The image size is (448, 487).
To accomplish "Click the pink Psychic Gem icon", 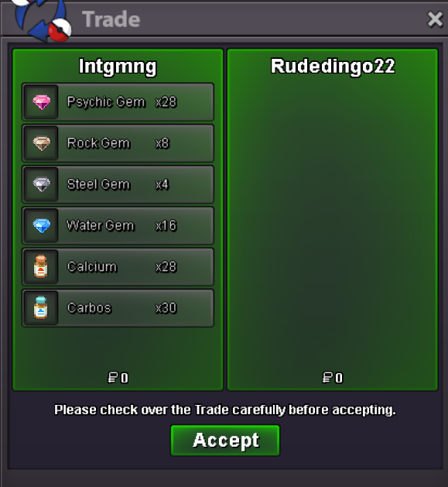I will (42, 102).
